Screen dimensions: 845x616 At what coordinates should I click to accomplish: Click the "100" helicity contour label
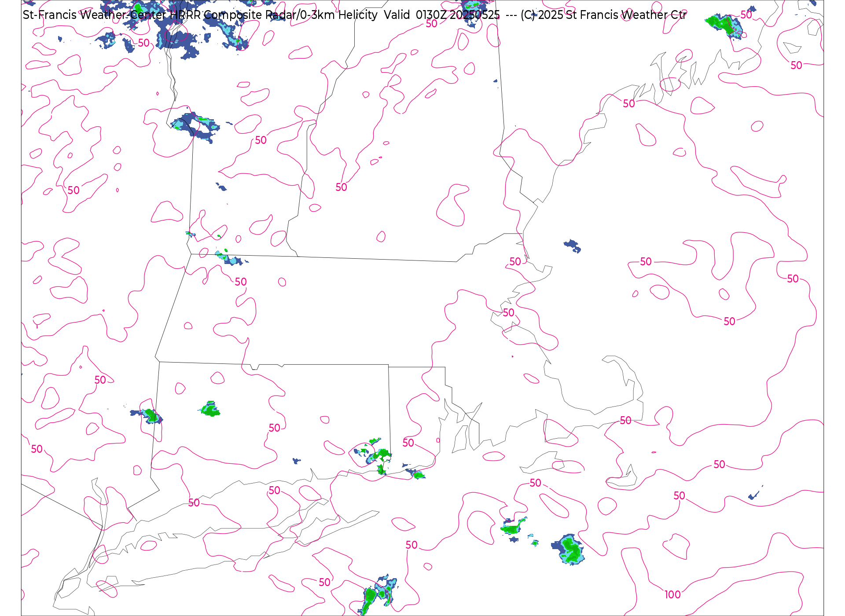(x=672, y=595)
